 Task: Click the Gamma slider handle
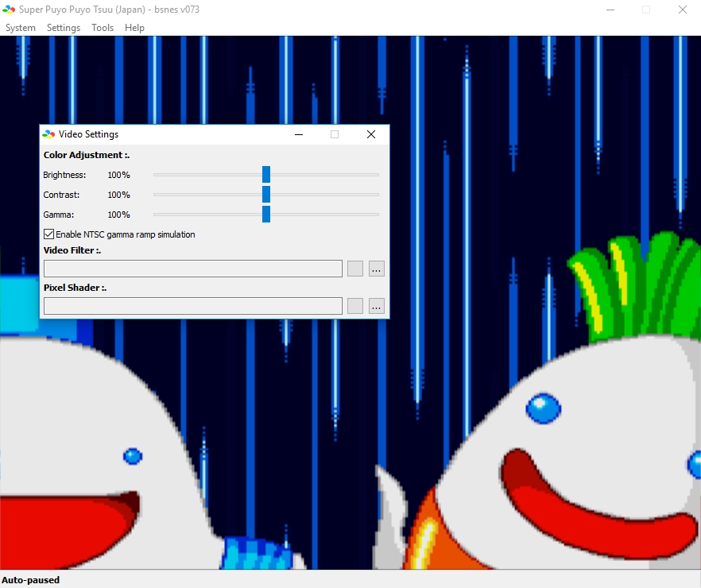266,214
